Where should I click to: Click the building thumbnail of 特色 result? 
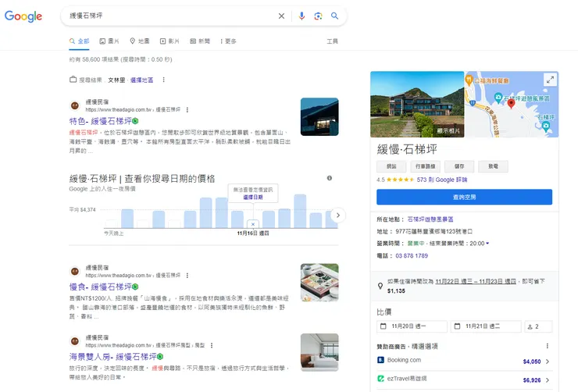[319, 116]
